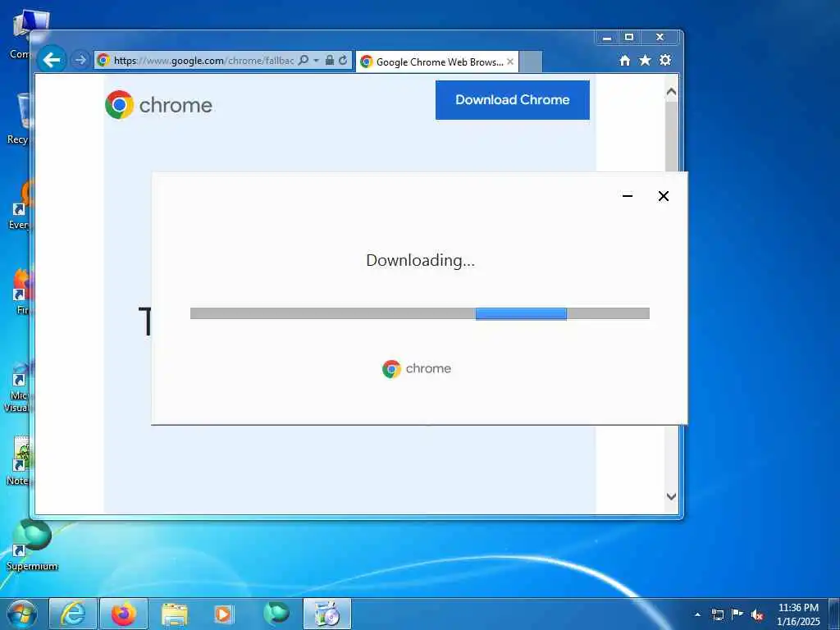Minimize the Internet Explorer window
This screenshot has width=840, height=630.
[x=607, y=37]
